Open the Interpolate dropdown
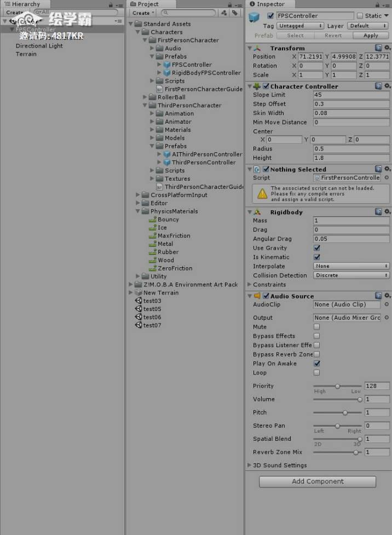392x535 pixels. tap(351, 266)
